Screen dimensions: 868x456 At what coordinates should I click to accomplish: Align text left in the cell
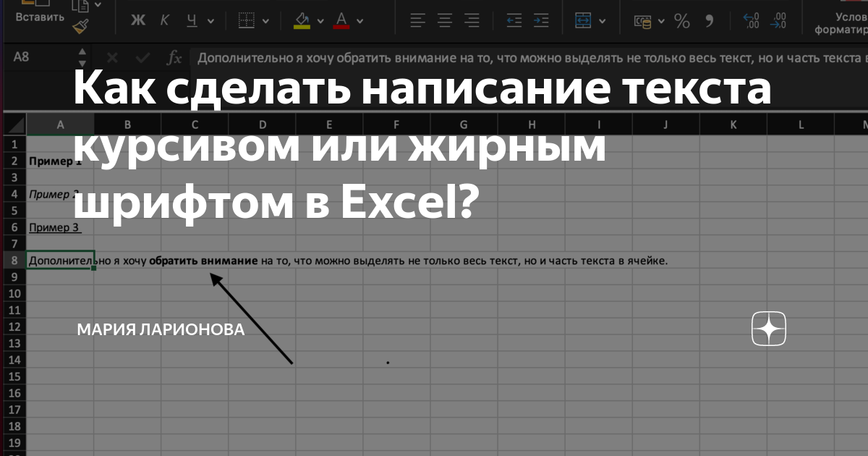pyautogui.click(x=418, y=20)
